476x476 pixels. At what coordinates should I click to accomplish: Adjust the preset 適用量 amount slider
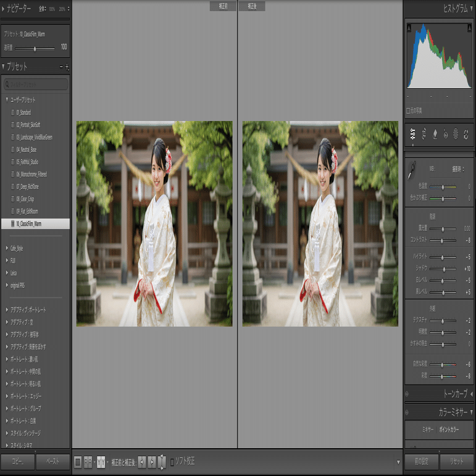pyautogui.click(x=35, y=49)
